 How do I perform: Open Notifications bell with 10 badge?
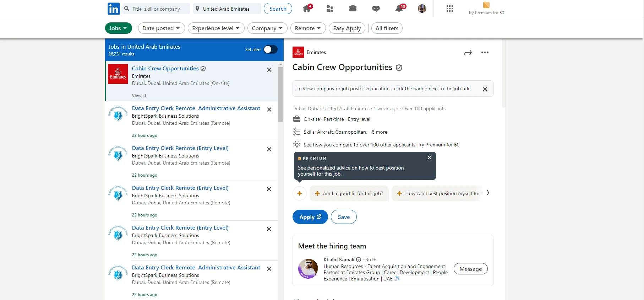click(400, 8)
